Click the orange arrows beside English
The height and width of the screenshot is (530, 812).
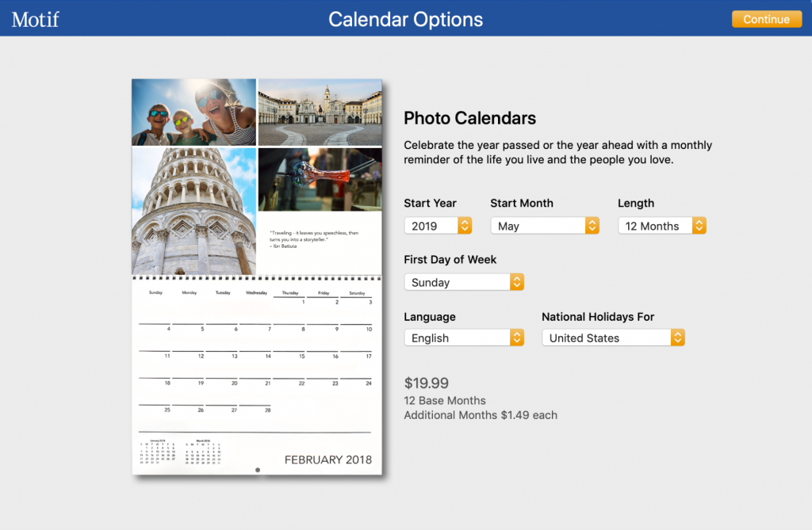(517, 337)
